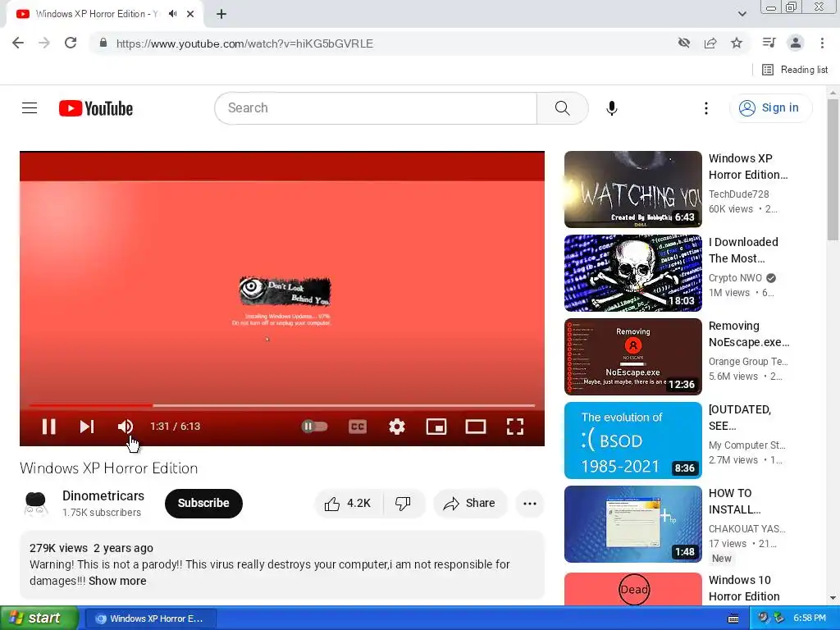
Task: Sign in to YouTube
Action: 770,108
